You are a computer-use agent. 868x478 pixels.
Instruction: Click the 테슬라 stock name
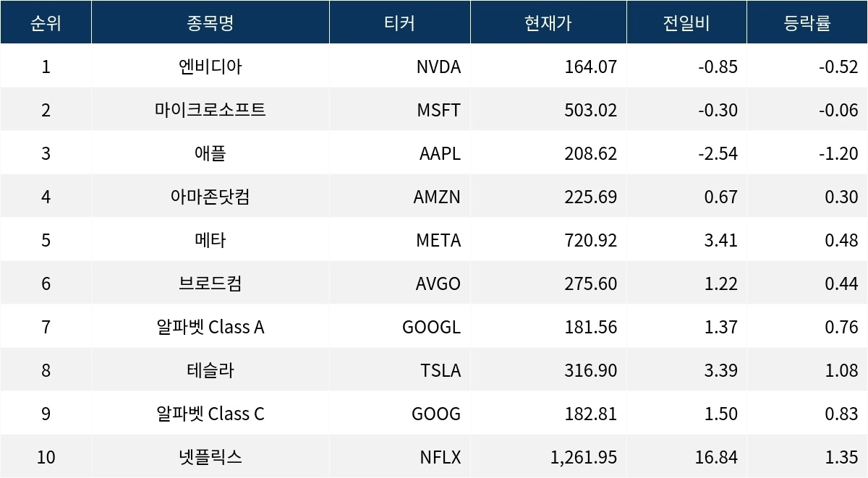(210, 370)
